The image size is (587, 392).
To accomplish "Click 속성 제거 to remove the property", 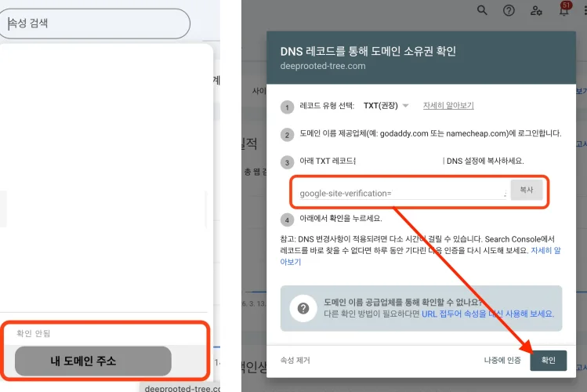I will click(x=295, y=360).
